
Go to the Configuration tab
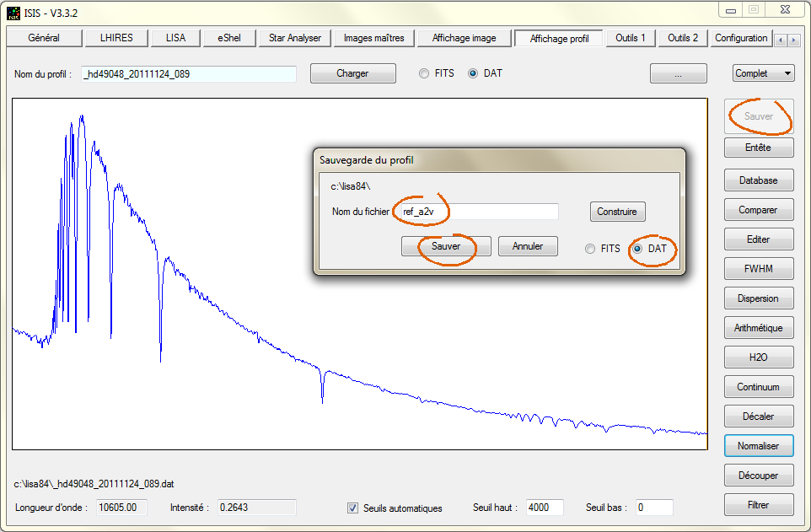tap(740, 38)
